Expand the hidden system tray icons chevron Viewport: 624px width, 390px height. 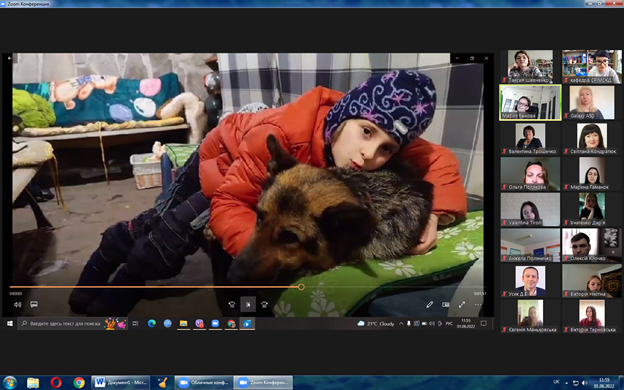click(x=401, y=324)
